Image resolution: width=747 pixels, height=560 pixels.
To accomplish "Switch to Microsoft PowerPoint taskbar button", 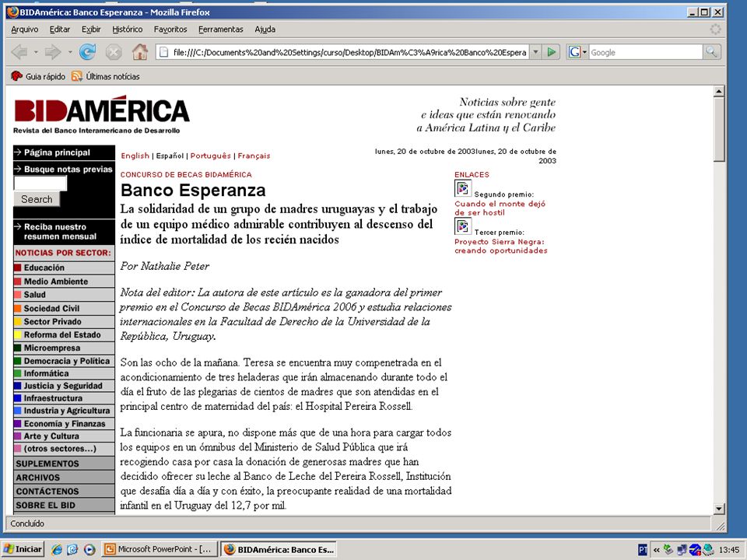I will (160, 549).
